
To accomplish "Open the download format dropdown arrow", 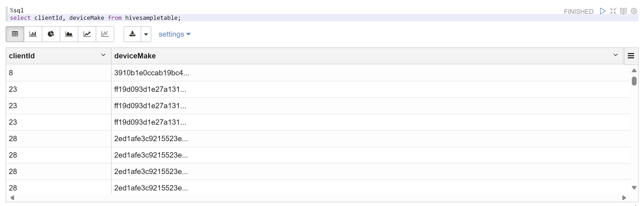I will tap(146, 34).
